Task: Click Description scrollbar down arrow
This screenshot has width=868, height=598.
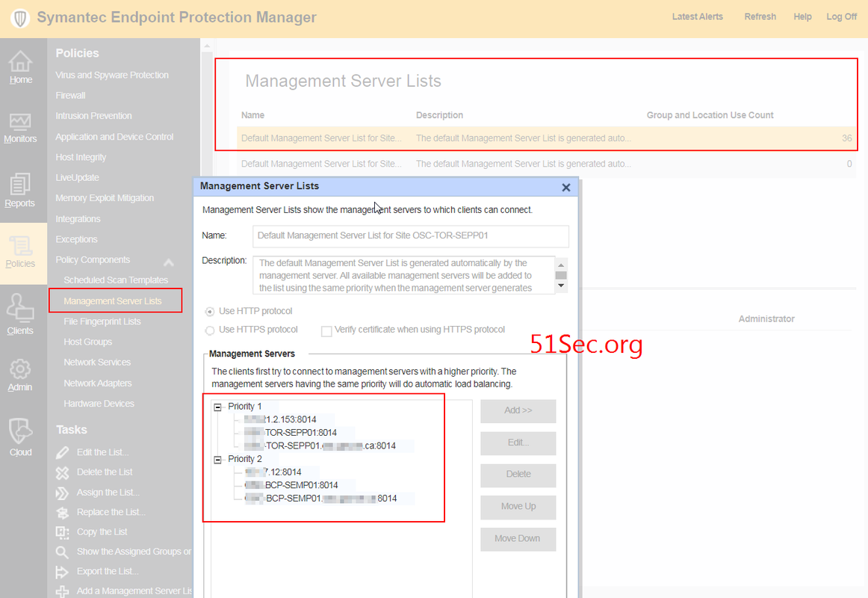Action: point(561,286)
